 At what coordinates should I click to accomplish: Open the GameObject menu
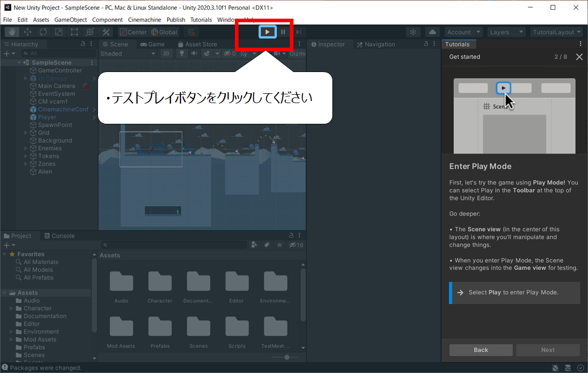pos(71,20)
